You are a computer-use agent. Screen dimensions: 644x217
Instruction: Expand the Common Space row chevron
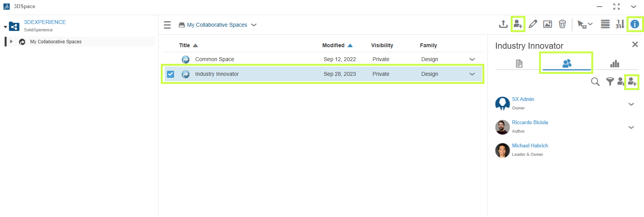point(472,59)
